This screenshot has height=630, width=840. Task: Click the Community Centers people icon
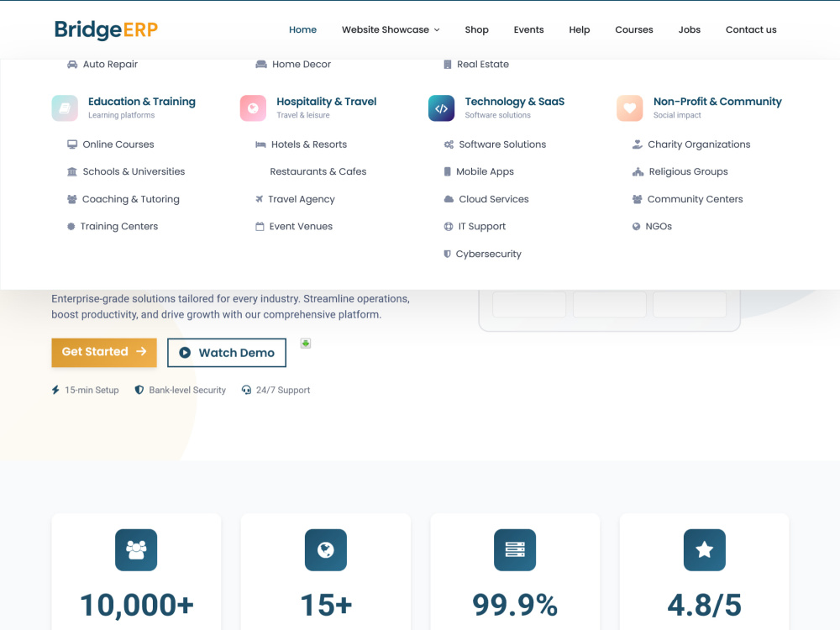637,199
